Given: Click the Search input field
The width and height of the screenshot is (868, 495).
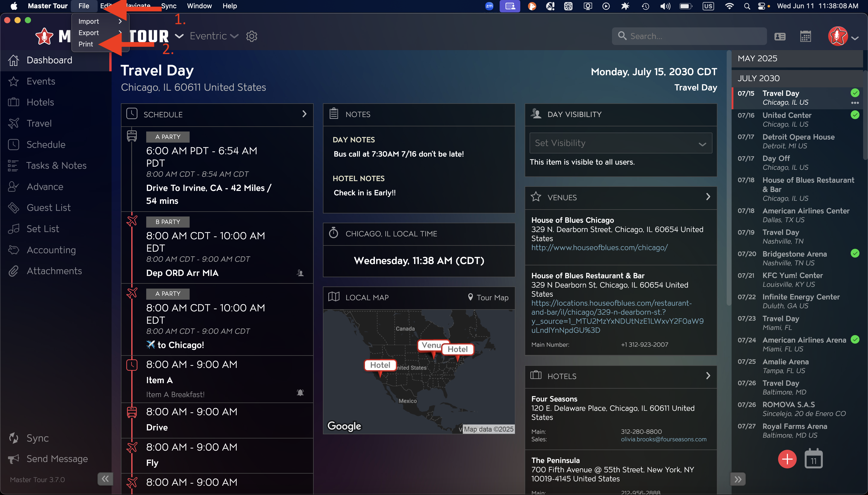Looking at the screenshot, I should (x=689, y=36).
